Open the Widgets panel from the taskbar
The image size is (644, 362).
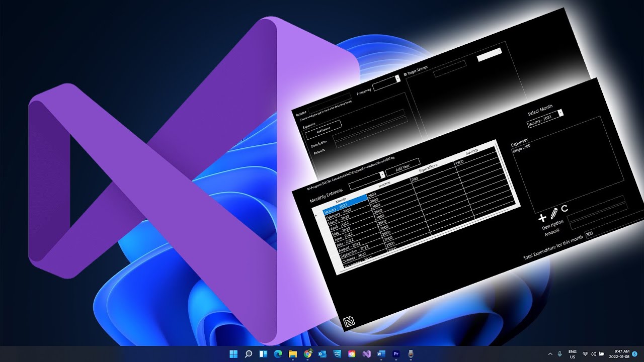pos(263,354)
